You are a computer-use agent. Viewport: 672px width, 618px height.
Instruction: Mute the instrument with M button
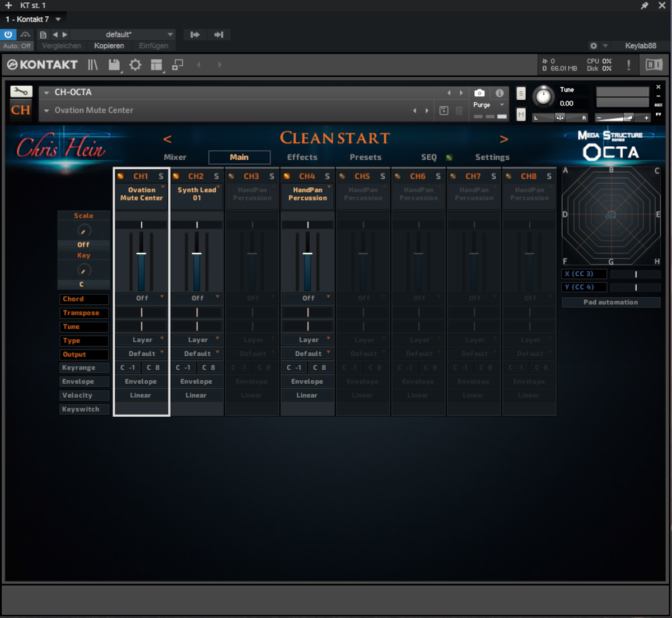tap(521, 115)
